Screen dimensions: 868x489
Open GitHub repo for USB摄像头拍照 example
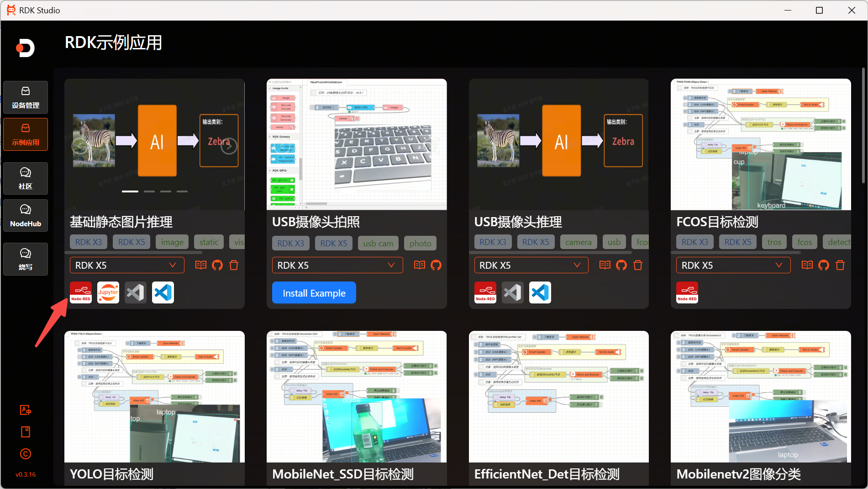tap(436, 265)
